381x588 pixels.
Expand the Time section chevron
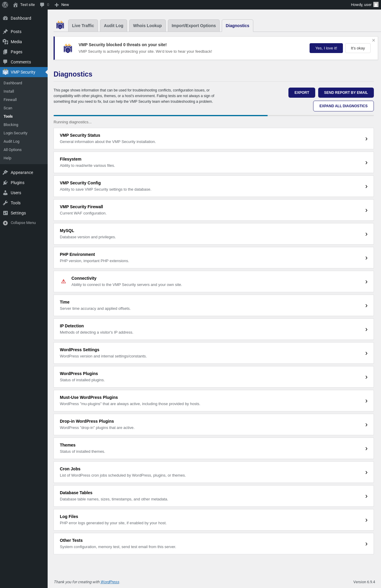366,306
